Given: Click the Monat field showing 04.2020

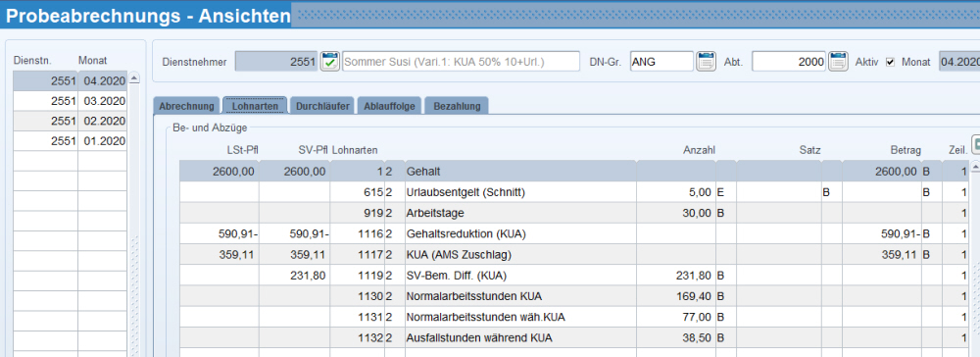Looking at the screenshot, I should point(959,61).
